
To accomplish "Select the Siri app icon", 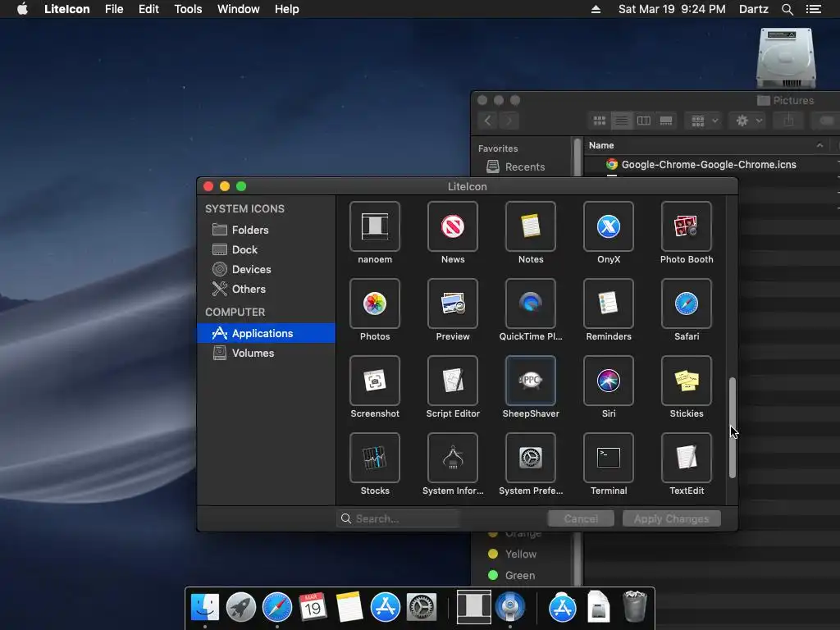I will point(609,381).
